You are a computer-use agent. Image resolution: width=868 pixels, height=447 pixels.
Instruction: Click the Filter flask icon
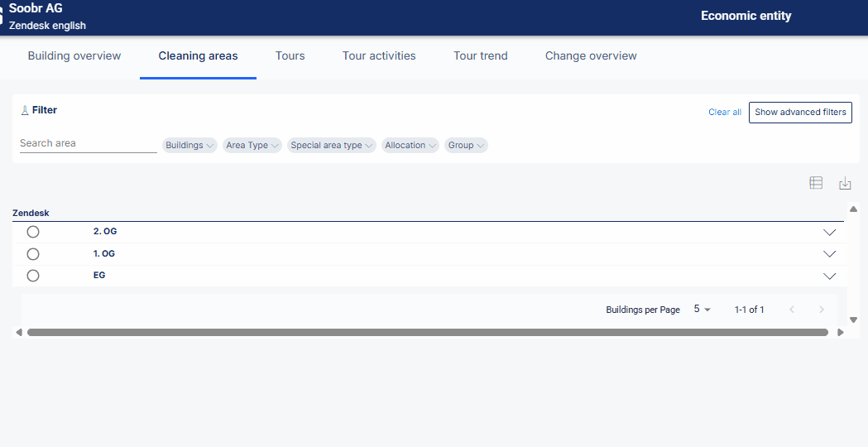pos(24,110)
